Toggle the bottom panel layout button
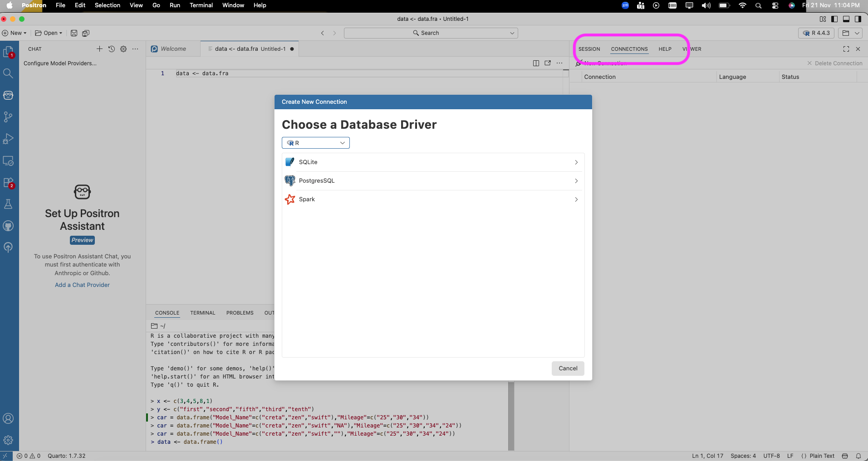 pyautogui.click(x=846, y=19)
